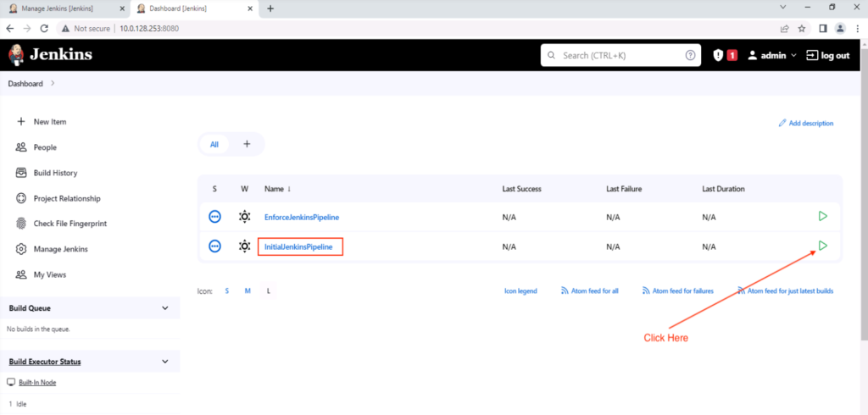Click InitialJenkinsPipeline build status icon

point(214,246)
